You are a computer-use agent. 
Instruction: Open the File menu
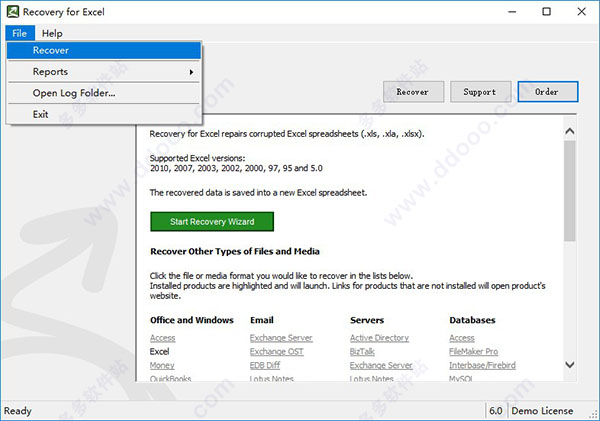pos(20,33)
